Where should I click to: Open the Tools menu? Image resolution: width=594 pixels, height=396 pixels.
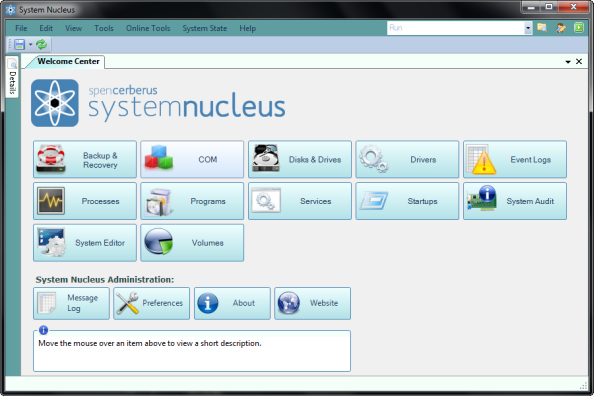point(104,28)
